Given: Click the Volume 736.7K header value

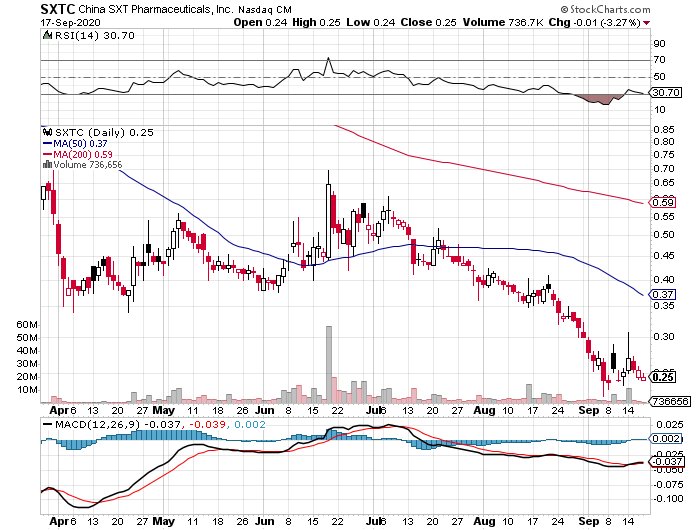Looking at the screenshot, I should coord(503,22).
